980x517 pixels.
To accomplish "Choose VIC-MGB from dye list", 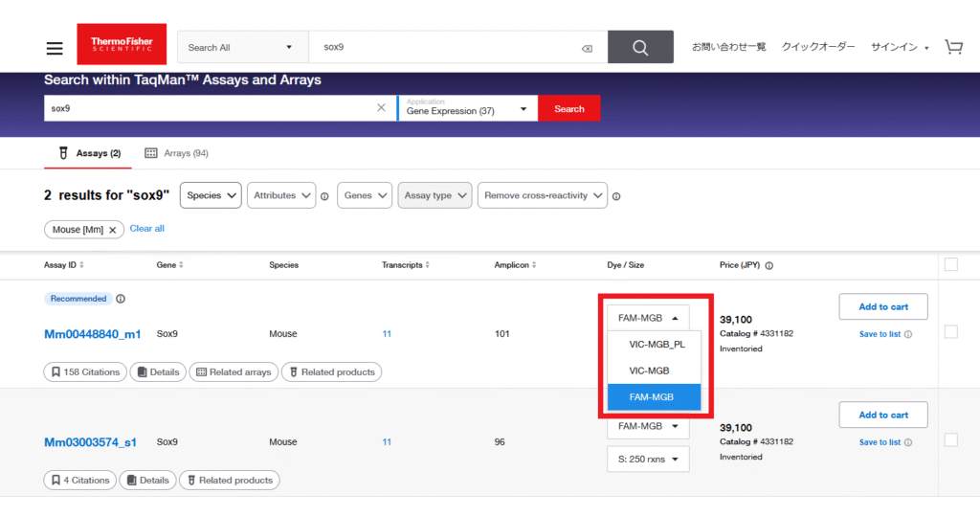I will pos(649,371).
